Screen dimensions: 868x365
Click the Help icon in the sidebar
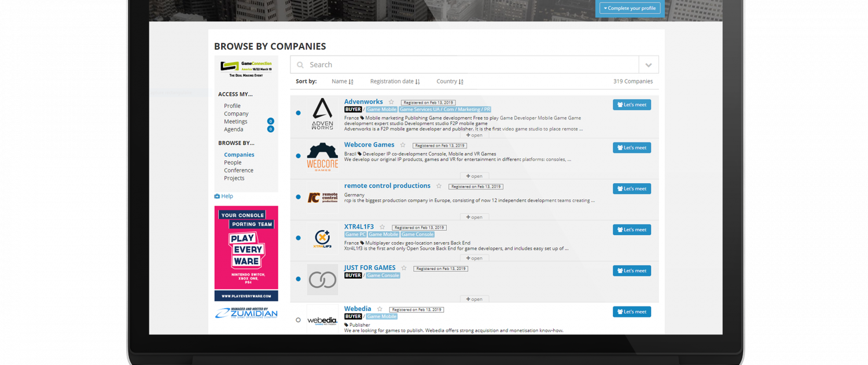click(x=217, y=196)
